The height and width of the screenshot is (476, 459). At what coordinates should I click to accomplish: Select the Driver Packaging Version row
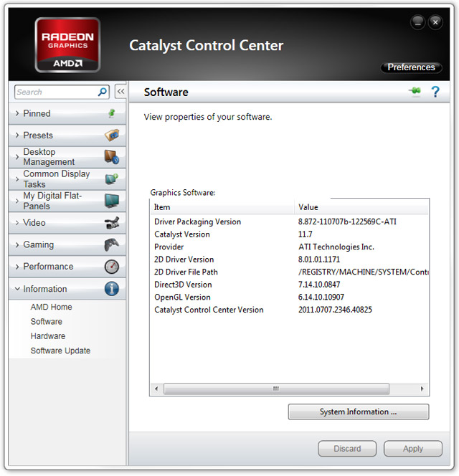[289, 222]
